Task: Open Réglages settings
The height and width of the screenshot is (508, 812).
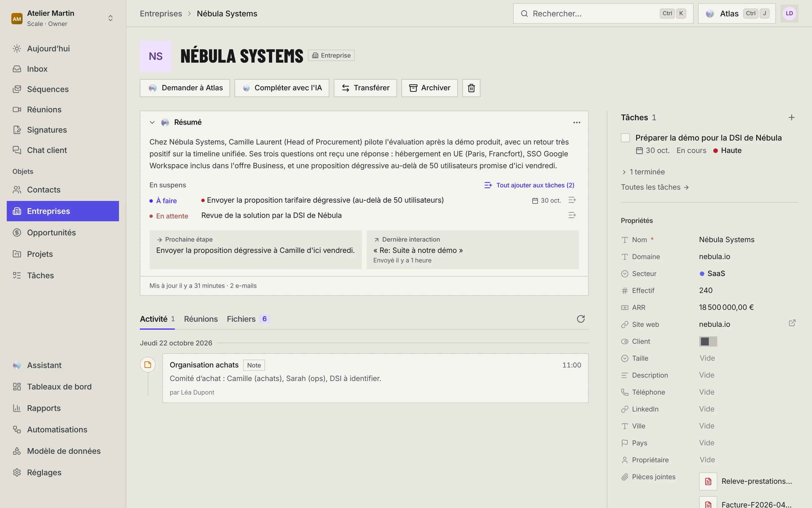Action: click(63, 472)
